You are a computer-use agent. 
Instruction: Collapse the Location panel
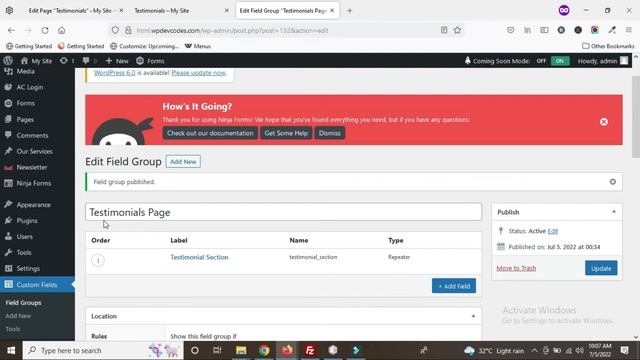473,316
